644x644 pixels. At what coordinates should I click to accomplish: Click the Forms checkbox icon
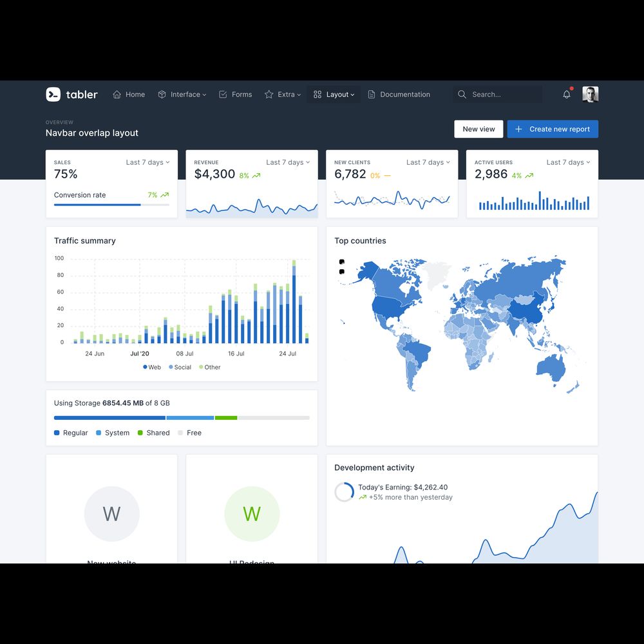[223, 95]
